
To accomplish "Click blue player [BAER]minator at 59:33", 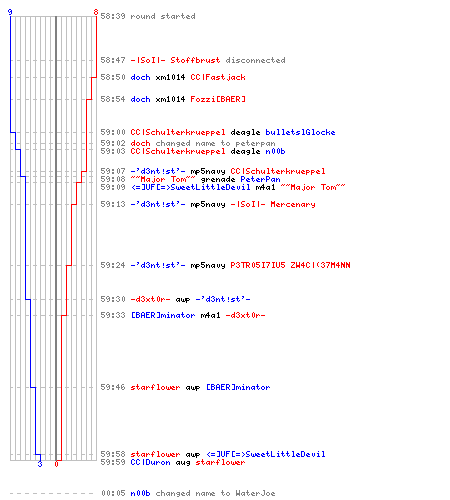I will tap(163, 315).
